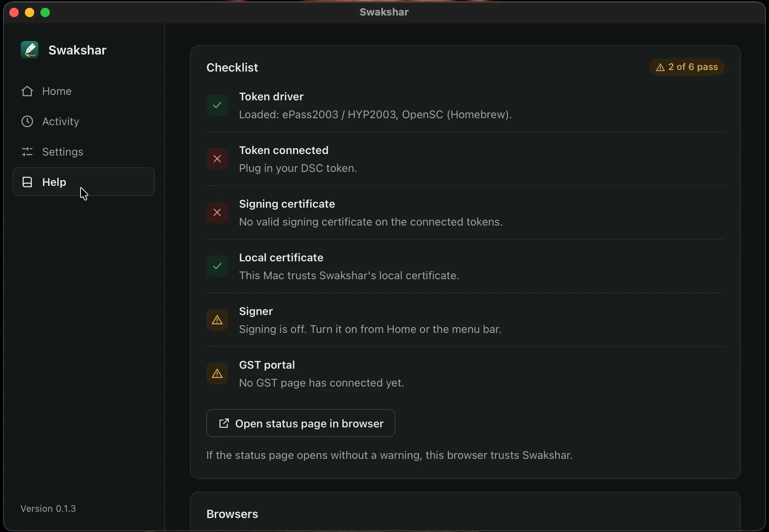Click the Signing is off message
The image size is (769, 532).
370,329
